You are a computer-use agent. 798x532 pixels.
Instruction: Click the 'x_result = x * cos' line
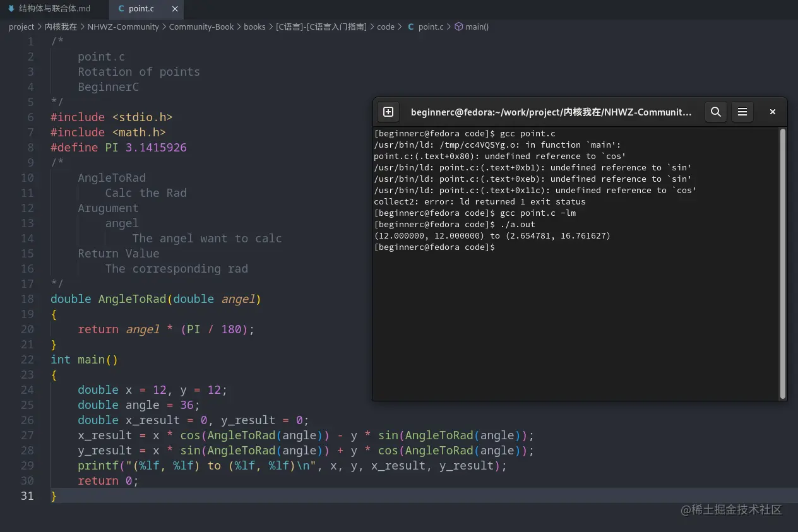point(306,435)
